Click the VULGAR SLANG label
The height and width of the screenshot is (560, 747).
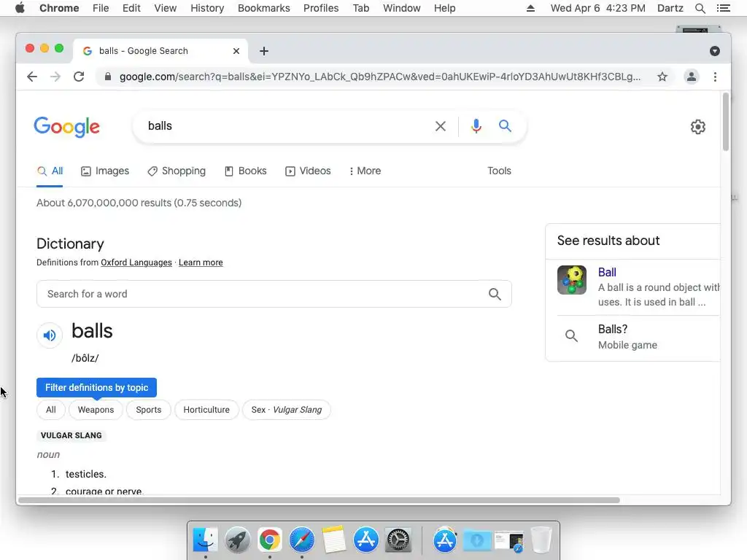click(x=71, y=436)
